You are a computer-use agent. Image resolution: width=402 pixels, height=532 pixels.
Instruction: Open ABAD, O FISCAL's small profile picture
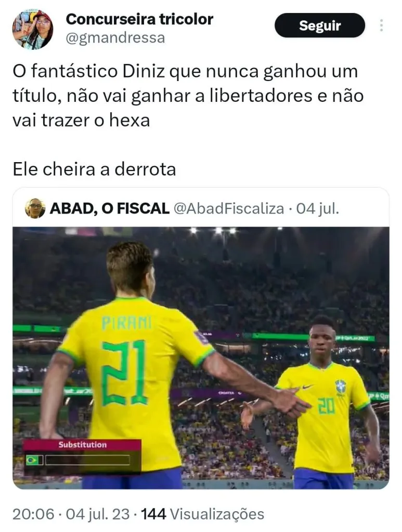35,208
